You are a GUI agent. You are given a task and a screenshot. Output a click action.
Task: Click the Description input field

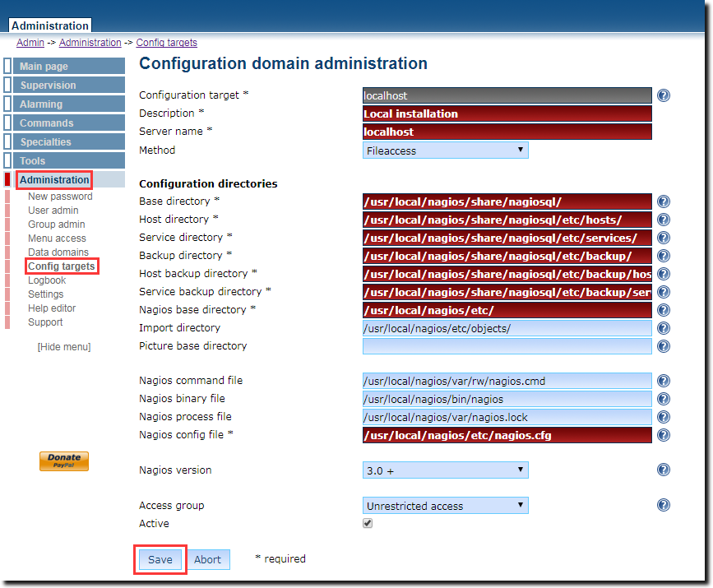pyautogui.click(x=507, y=113)
